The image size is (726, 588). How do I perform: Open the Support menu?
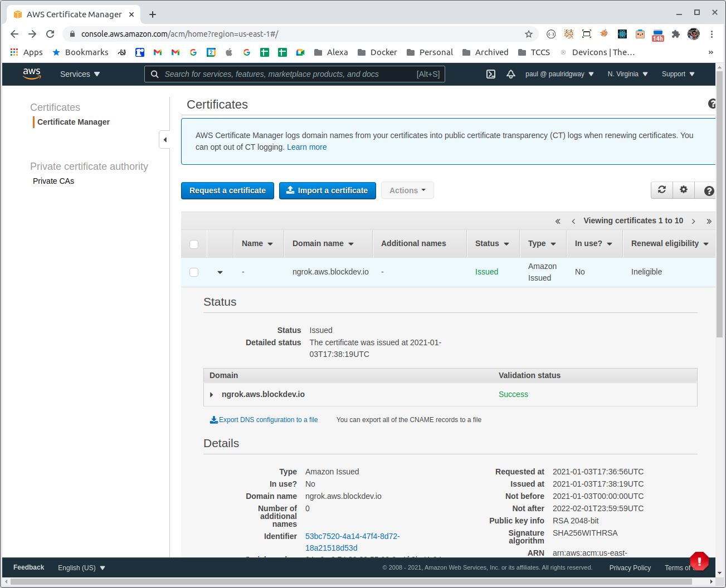tap(678, 73)
